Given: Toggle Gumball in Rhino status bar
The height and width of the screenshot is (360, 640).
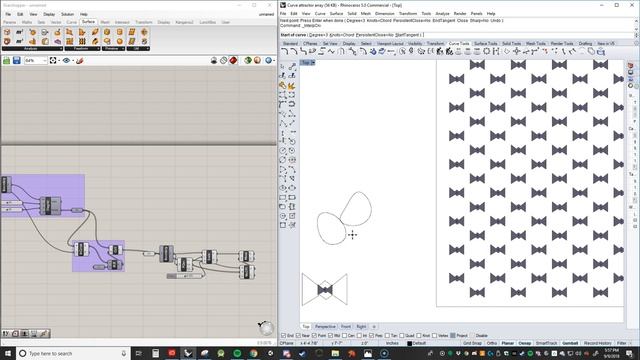Looking at the screenshot, I should tap(570, 343).
